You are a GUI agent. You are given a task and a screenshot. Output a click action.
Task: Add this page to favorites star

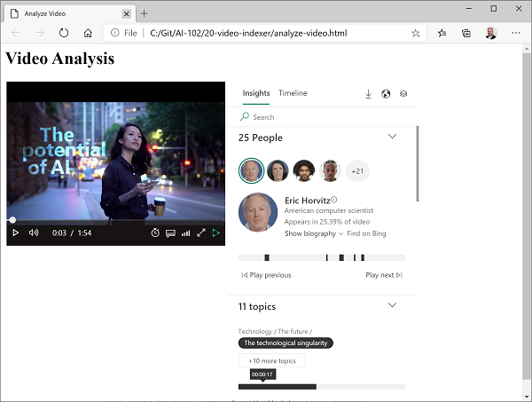416,33
